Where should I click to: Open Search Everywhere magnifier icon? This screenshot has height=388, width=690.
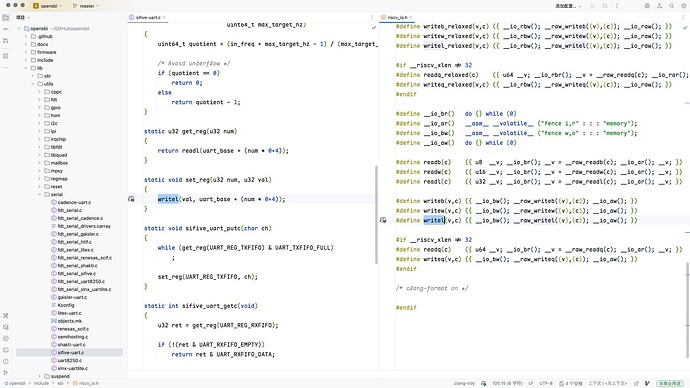click(x=672, y=6)
